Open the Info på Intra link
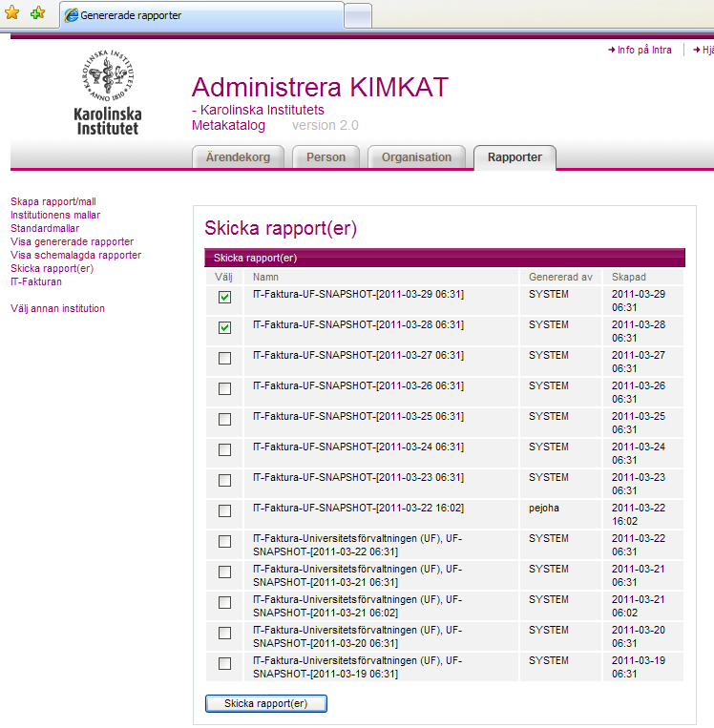 [x=640, y=51]
